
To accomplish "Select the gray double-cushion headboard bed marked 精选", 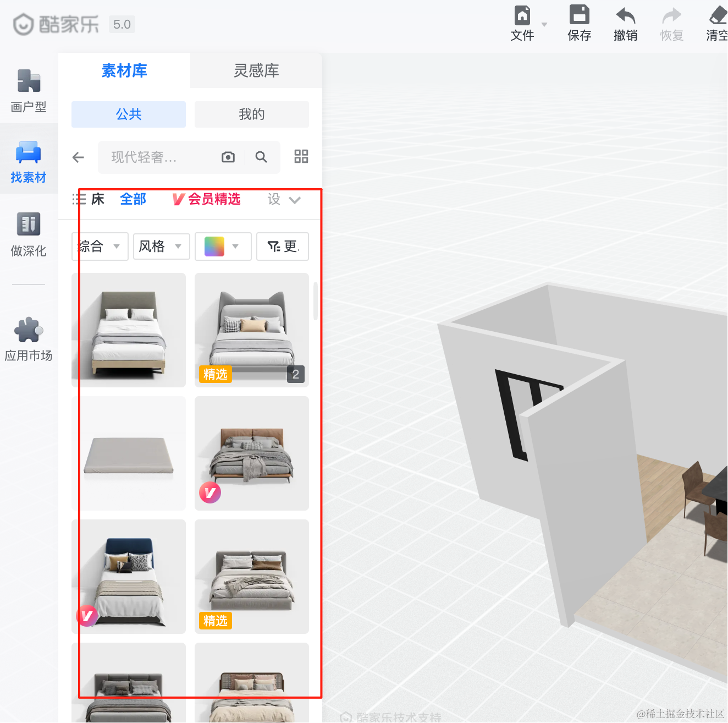I will point(252,577).
